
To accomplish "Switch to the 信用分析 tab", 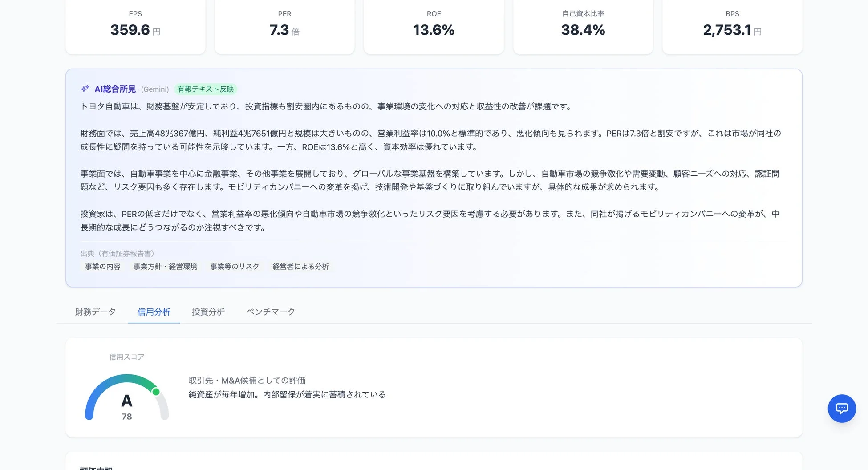I will click(154, 312).
